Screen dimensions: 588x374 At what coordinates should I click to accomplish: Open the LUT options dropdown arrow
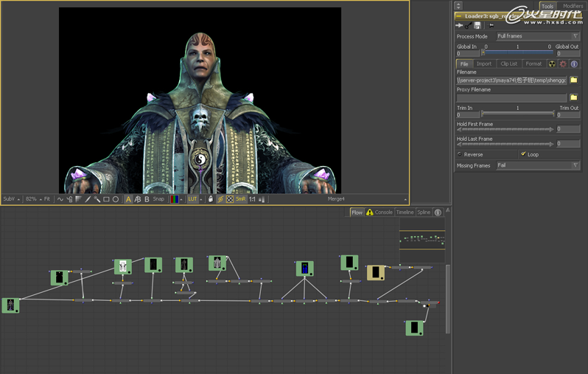(201, 199)
